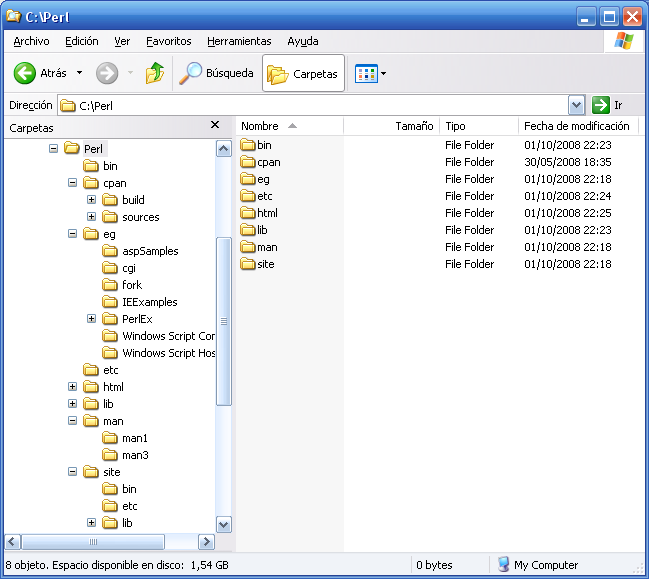The height and width of the screenshot is (579, 649).
Task: Select Windows Script Hos tree item
Action: point(168,353)
